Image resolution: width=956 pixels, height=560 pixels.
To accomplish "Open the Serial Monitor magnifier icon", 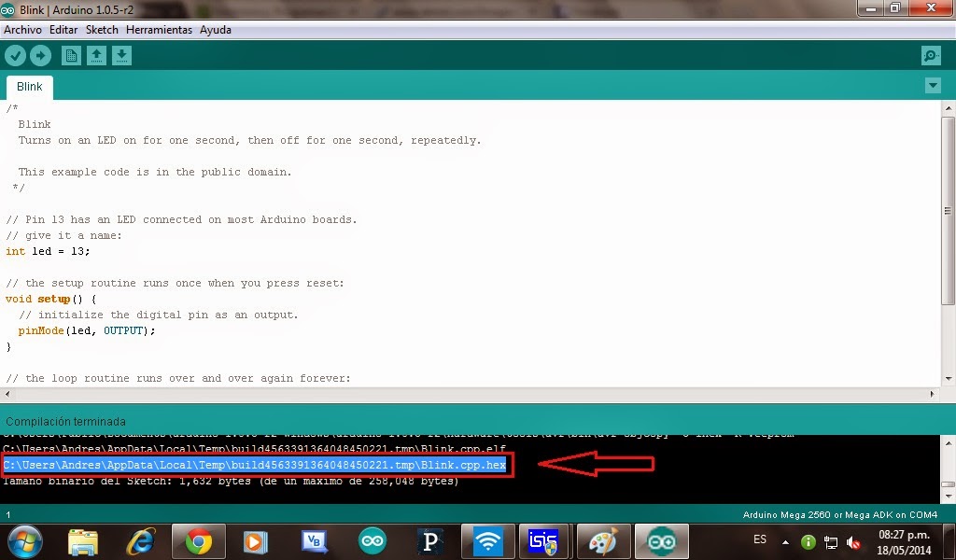I will pyautogui.click(x=930, y=55).
